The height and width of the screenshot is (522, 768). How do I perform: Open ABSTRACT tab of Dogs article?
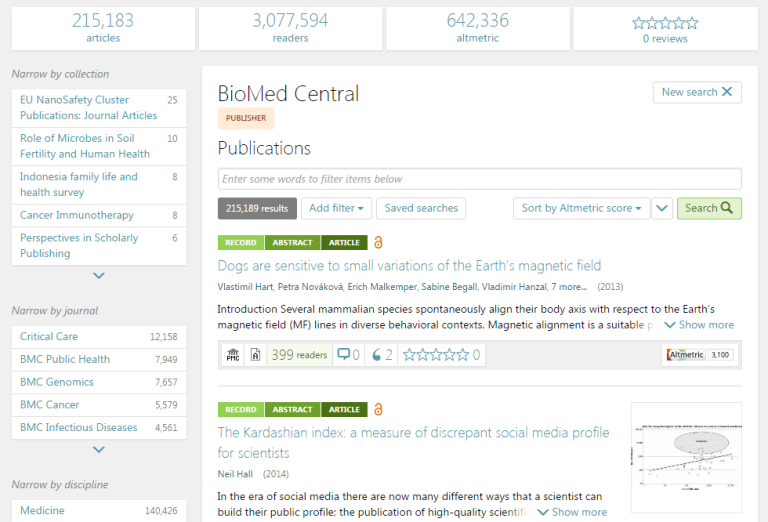pos(292,242)
